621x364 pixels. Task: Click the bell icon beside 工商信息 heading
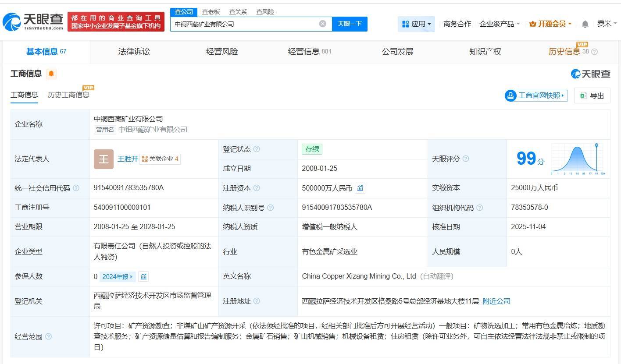[51, 74]
